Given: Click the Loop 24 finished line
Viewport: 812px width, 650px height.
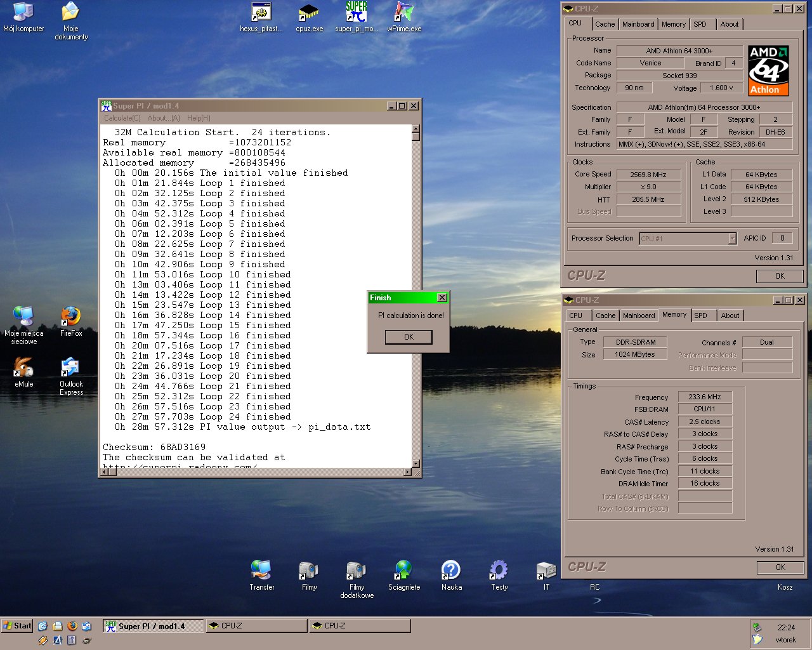Looking at the screenshot, I should 203,416.
